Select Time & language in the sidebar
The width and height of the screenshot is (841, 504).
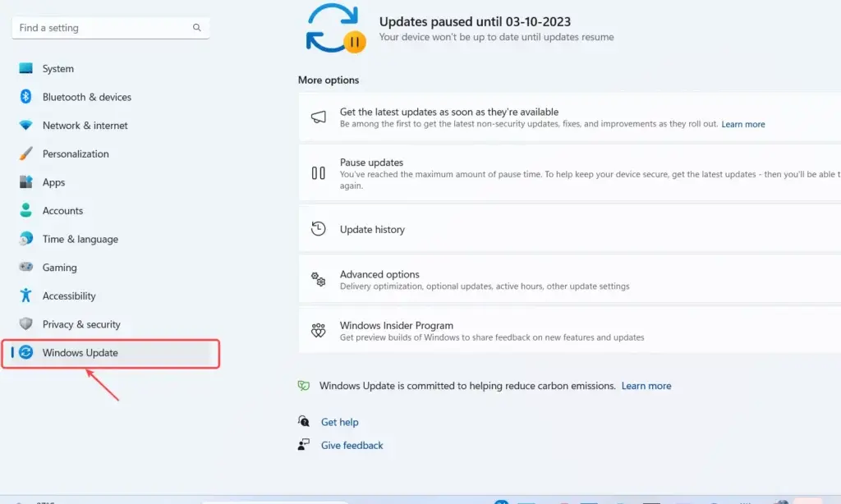point(79,239)
